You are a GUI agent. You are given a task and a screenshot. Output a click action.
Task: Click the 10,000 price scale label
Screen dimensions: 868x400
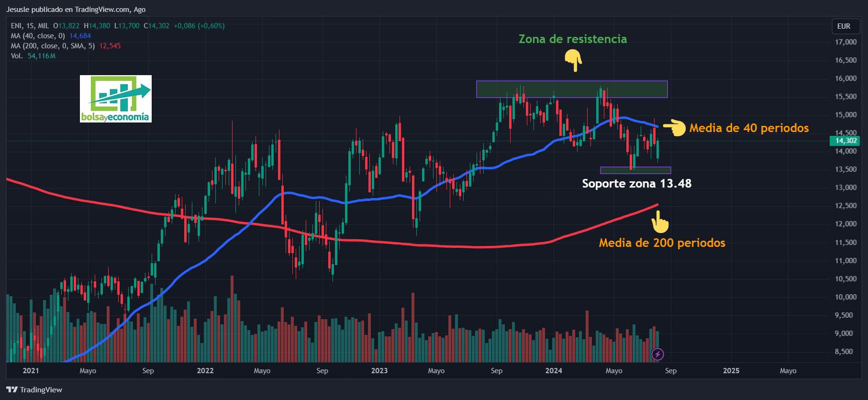(x=846, y=297)
